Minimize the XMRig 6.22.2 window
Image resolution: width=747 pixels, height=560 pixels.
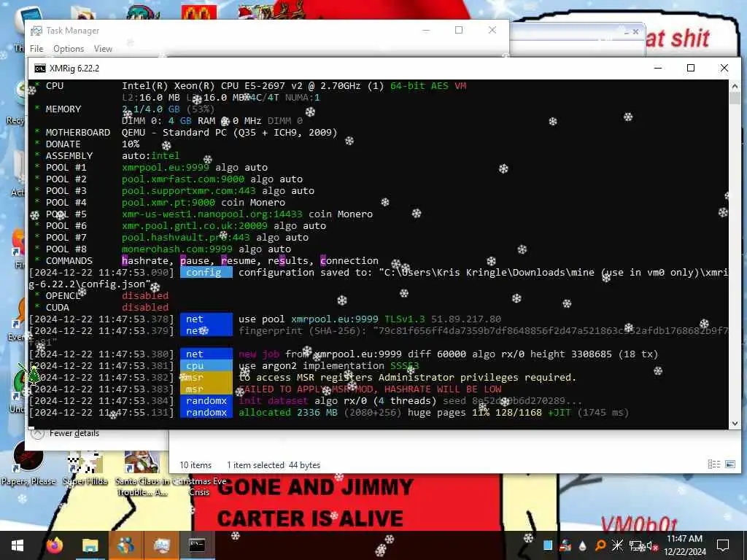[658, 68]
